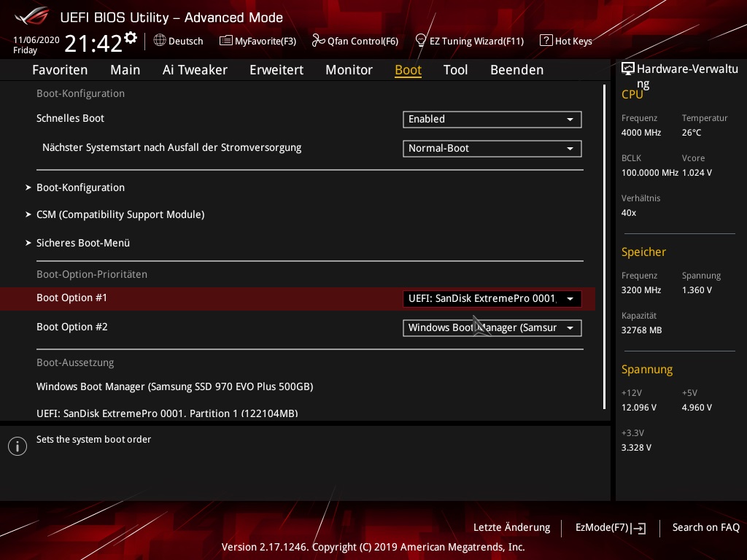Screen dimensions: 747x560
Task: Click the info icon beside help text
Action: [18, 446]
